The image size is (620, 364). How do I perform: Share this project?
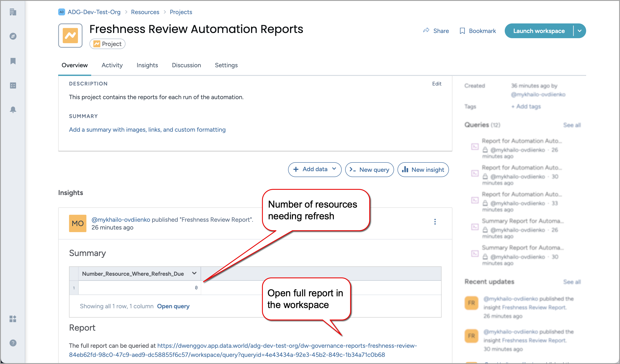[436, 31]
